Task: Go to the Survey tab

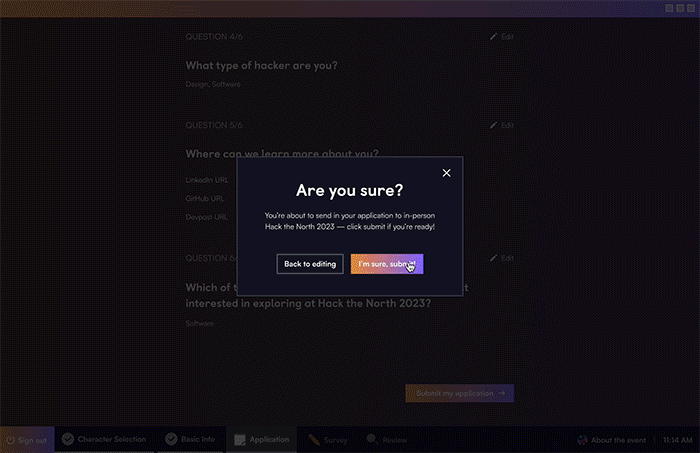Action: (x=328, y=440)
